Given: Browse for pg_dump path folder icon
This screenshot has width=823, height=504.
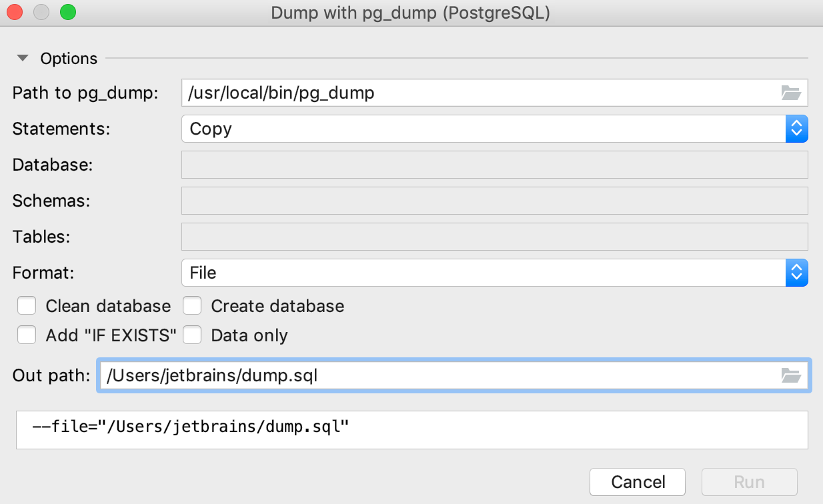Looking at the screenshot, I should tap(791, 93).
